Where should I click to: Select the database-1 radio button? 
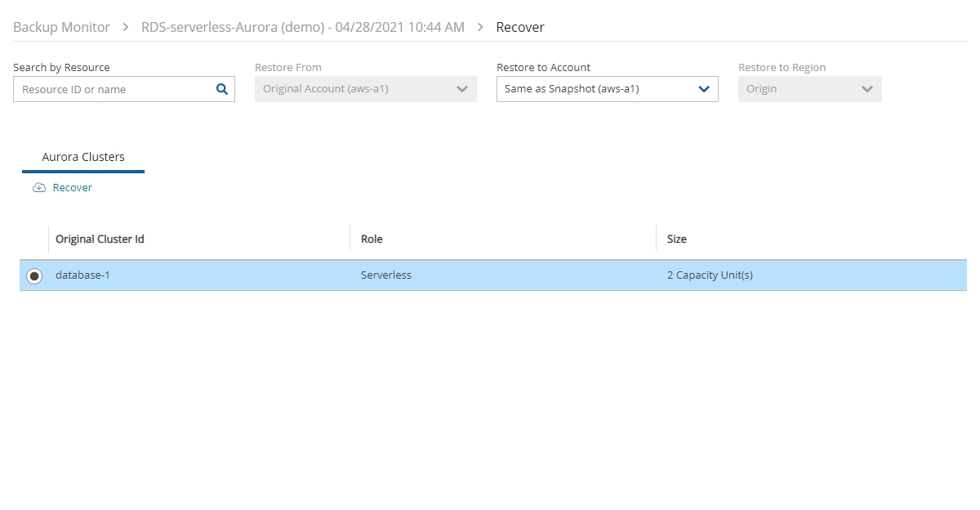(34, 276)
